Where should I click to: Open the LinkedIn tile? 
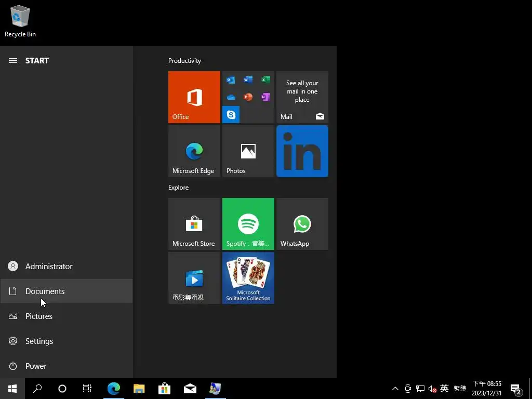(302, 151)
